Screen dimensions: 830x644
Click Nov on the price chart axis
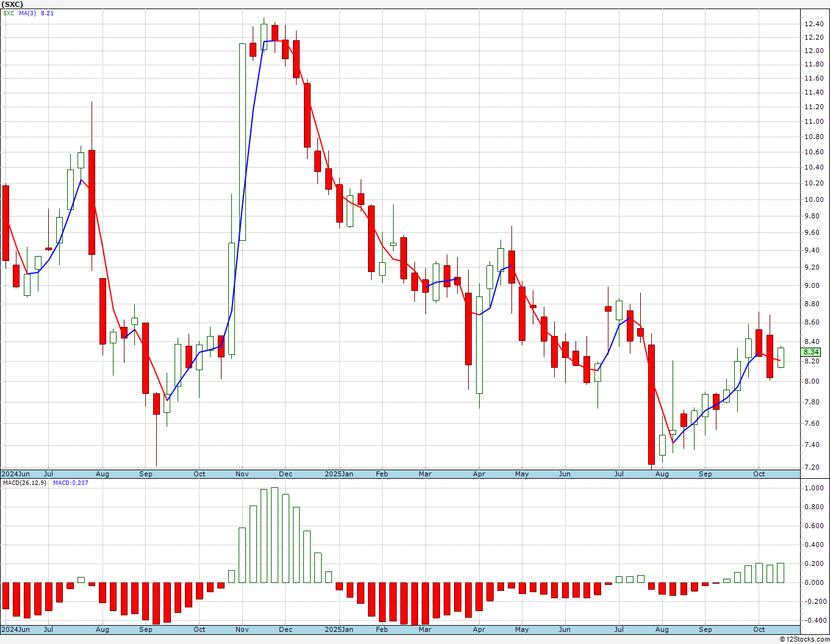[x=242, y=474]
